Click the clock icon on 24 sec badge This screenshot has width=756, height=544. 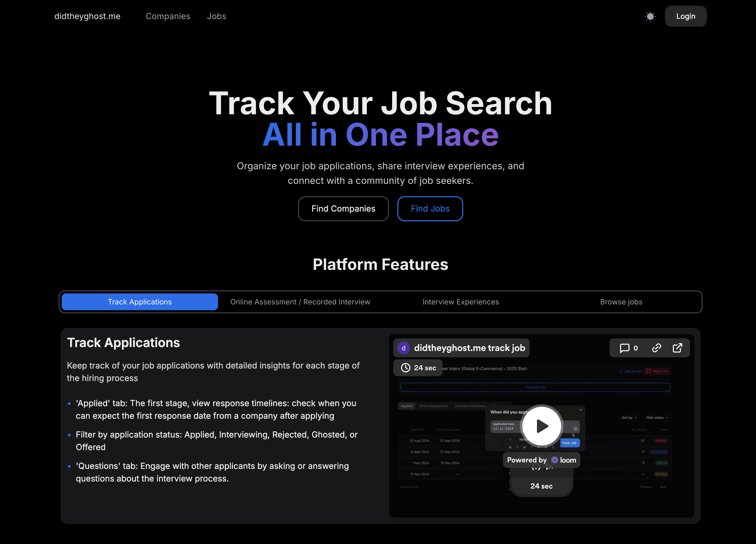(405, 367)
